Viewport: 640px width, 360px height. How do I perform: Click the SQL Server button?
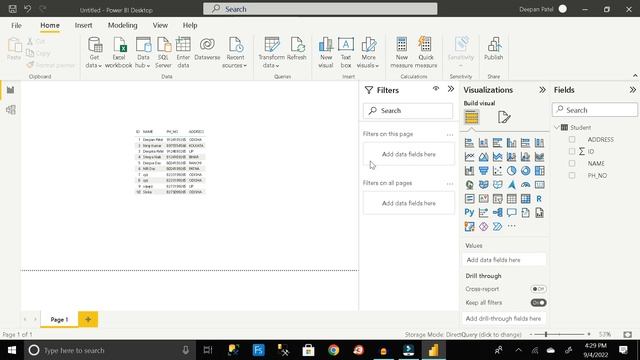coord(163,53)
